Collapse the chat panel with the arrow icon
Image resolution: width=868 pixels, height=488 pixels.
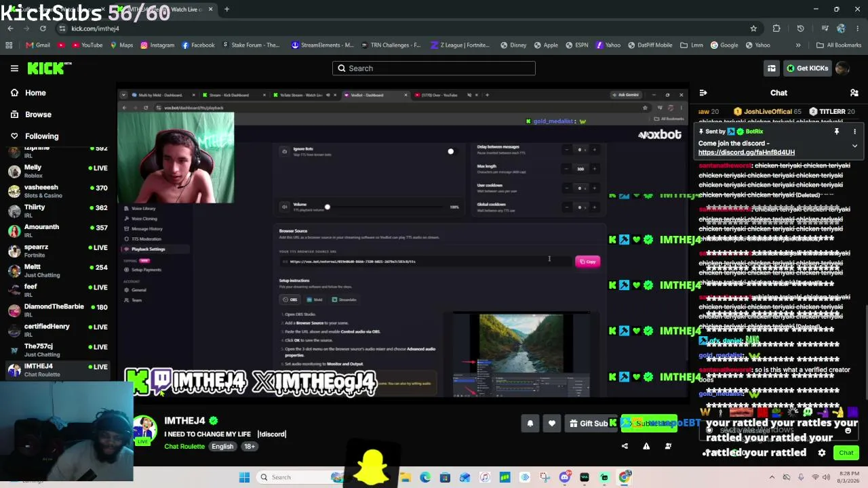703,93
